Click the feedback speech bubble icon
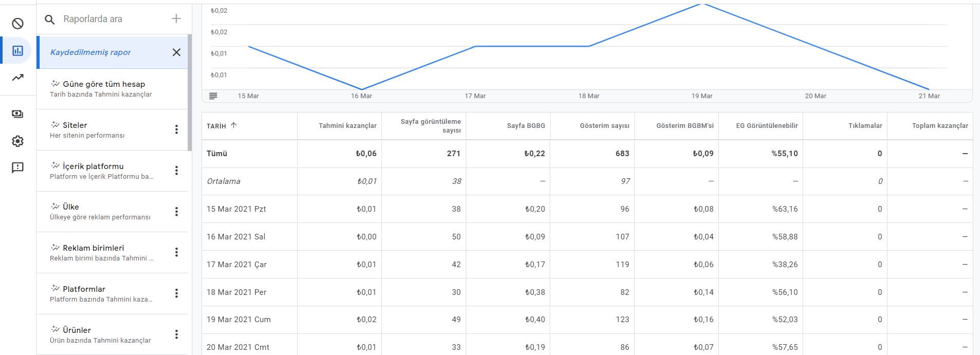Viewport: 980px width, 355px height. (x=17, y=167)
